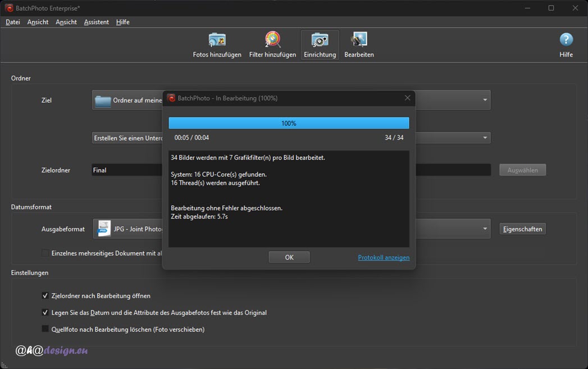The width and height of the screenshot is (588, 369).
Task: Click the Eigenschaften button for output format
Action: (522, 229)
